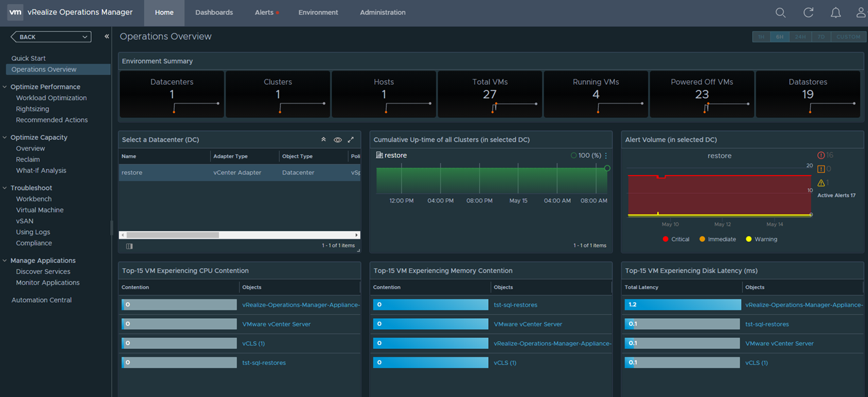Open Quick Start in the sidebar
This screenshot has width=868, height=397.
(29, 58)
